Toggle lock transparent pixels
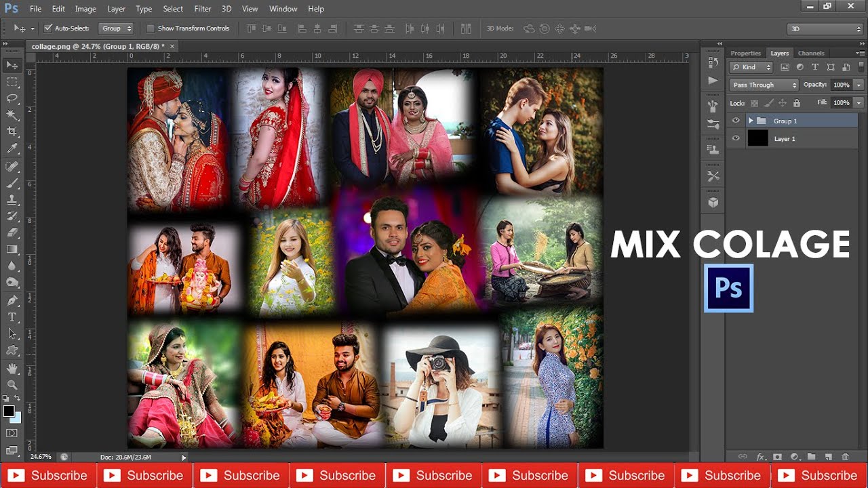Screen dimensions: 868x488 (x=755, y=103)
